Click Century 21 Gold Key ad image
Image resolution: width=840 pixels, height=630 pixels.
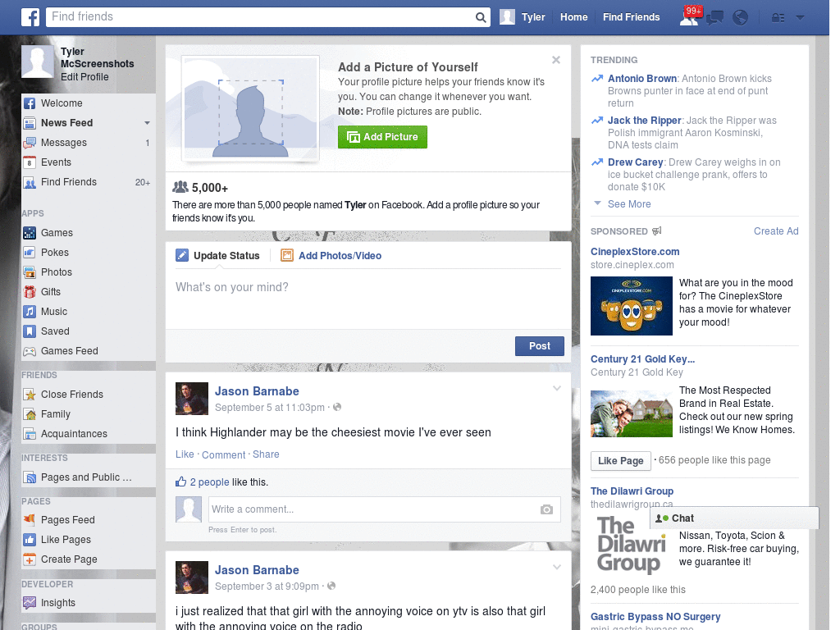[x=631, y=413]
